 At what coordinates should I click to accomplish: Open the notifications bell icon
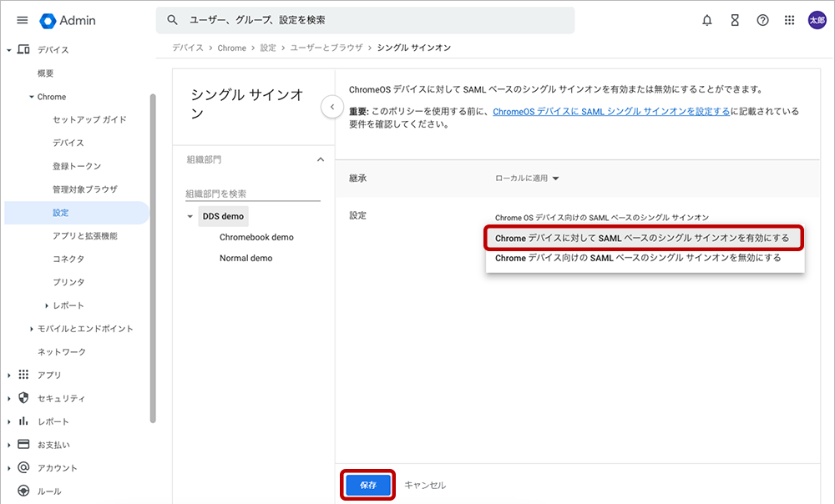pos(707,20)
